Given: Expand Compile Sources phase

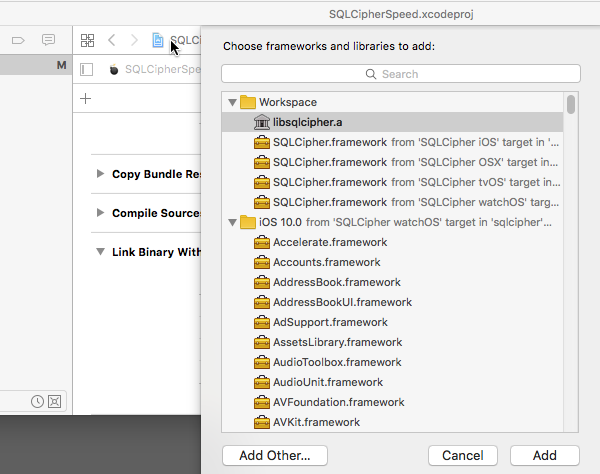Looking at the screenshot, I should pyautogui.click(x=100, y=212).
